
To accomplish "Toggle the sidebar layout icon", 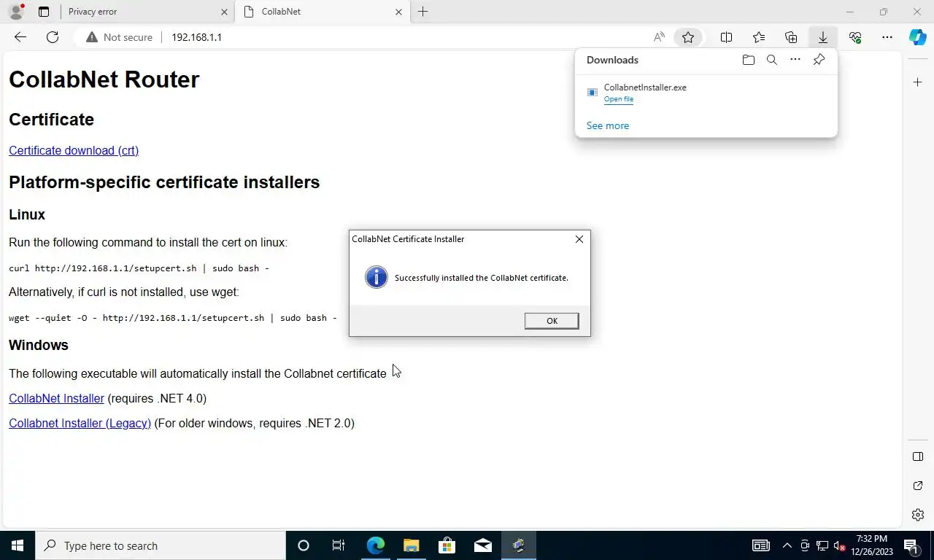I will (x=918, y=456).
